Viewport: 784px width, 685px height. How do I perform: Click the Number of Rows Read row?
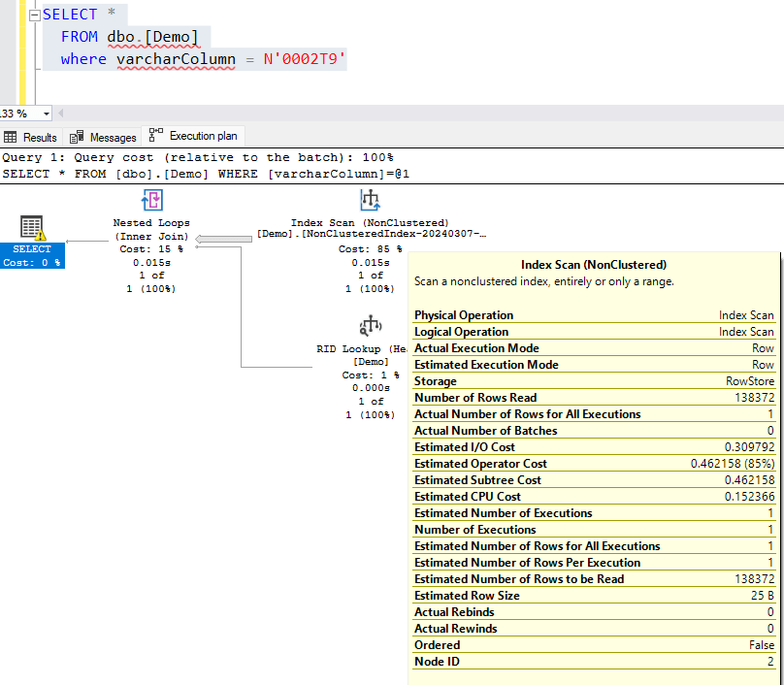594,398
